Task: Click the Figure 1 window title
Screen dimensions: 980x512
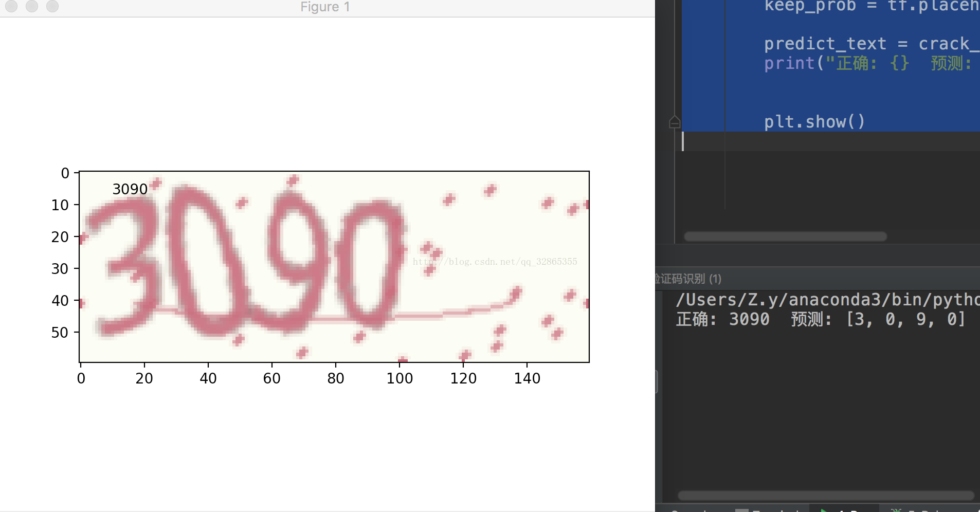Action: [325, 7]
